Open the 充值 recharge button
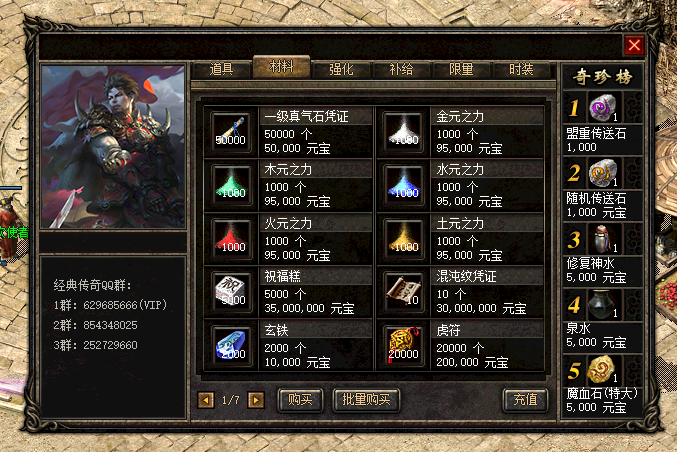Image resolution: width=677 pixels, height=452 pixels. click(525, 400)
